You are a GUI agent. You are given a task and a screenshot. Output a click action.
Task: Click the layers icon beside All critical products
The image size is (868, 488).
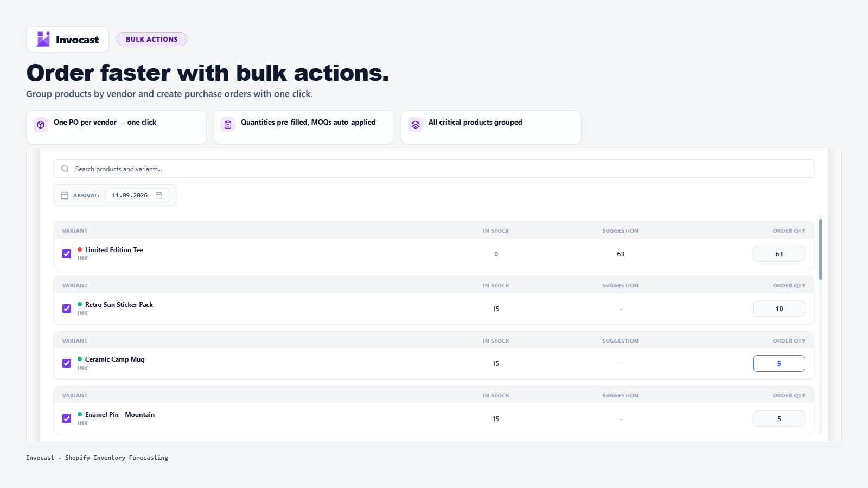tap(416, 125)
